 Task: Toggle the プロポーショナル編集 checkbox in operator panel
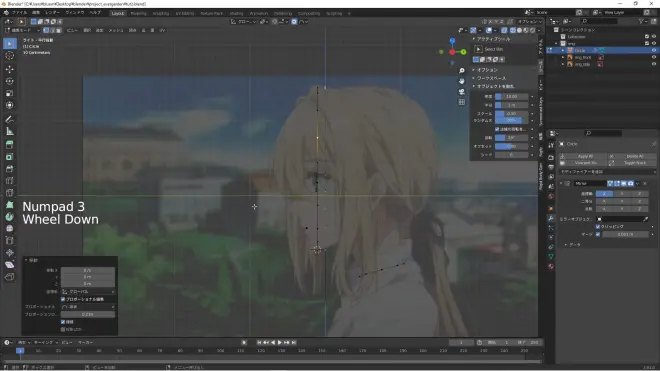[63, 299]
